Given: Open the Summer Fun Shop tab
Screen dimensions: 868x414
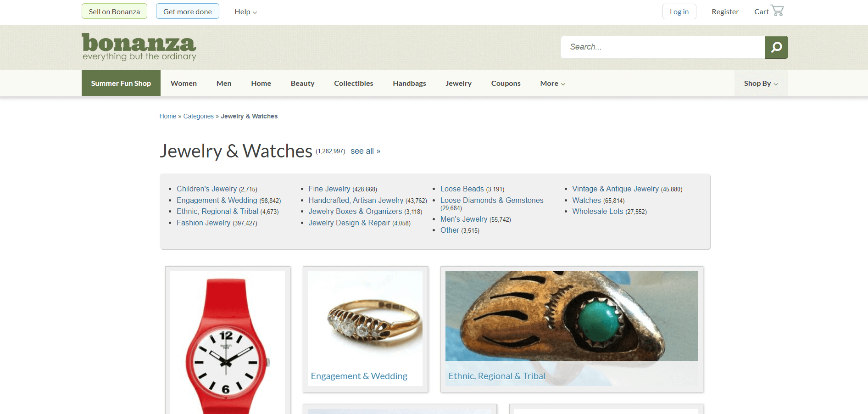Looking at the screenshot, I should click(x=121, y=83).
